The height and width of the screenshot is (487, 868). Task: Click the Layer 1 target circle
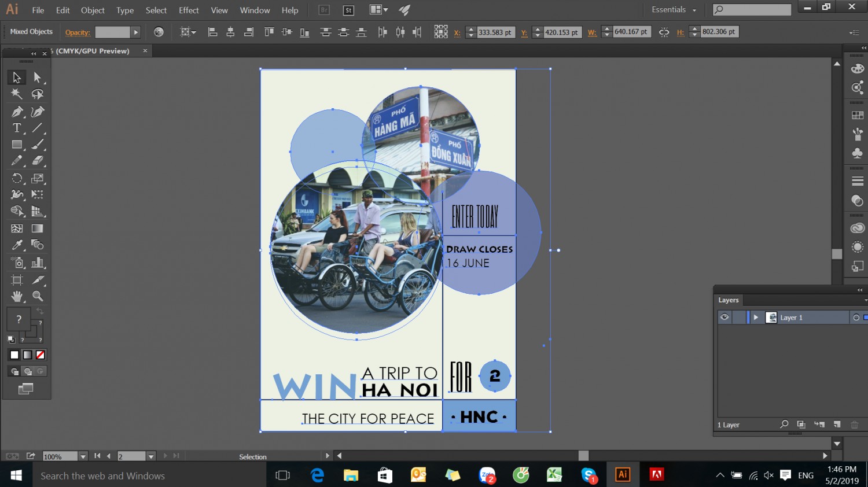[x=856, y=318]
